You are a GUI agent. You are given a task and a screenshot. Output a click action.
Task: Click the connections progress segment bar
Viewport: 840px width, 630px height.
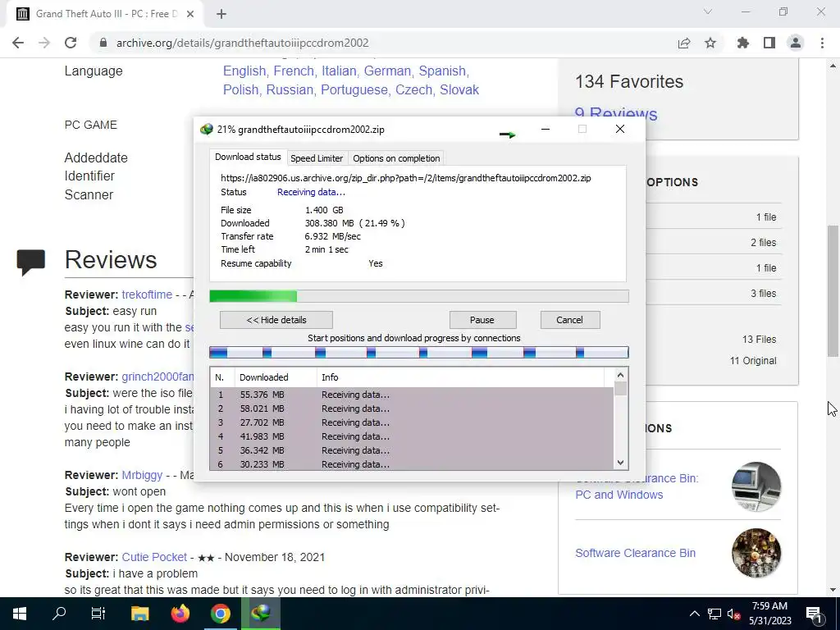tap(419, 352)
